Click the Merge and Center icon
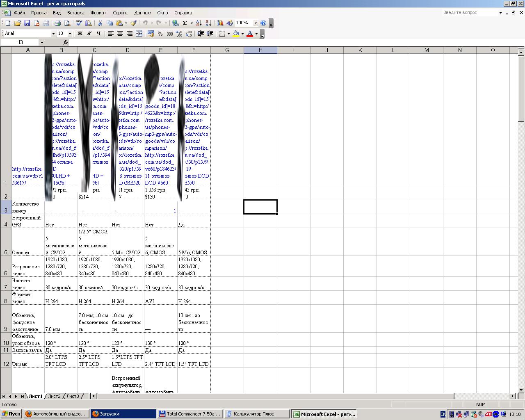This screenshot has height=420, width=525. tap(139, 34)
